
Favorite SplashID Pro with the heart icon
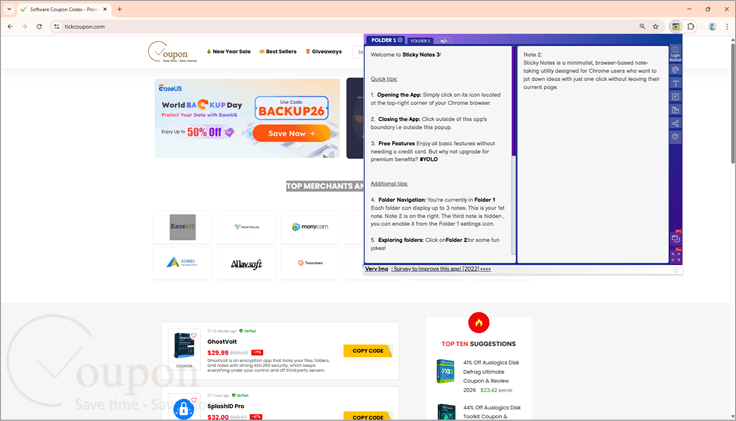click(194, 400)
